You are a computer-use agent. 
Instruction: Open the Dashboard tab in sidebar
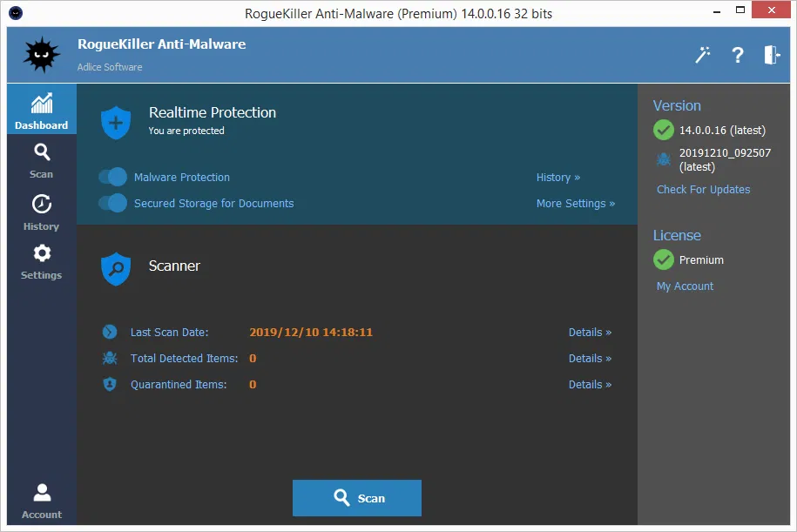coord(41,109)
